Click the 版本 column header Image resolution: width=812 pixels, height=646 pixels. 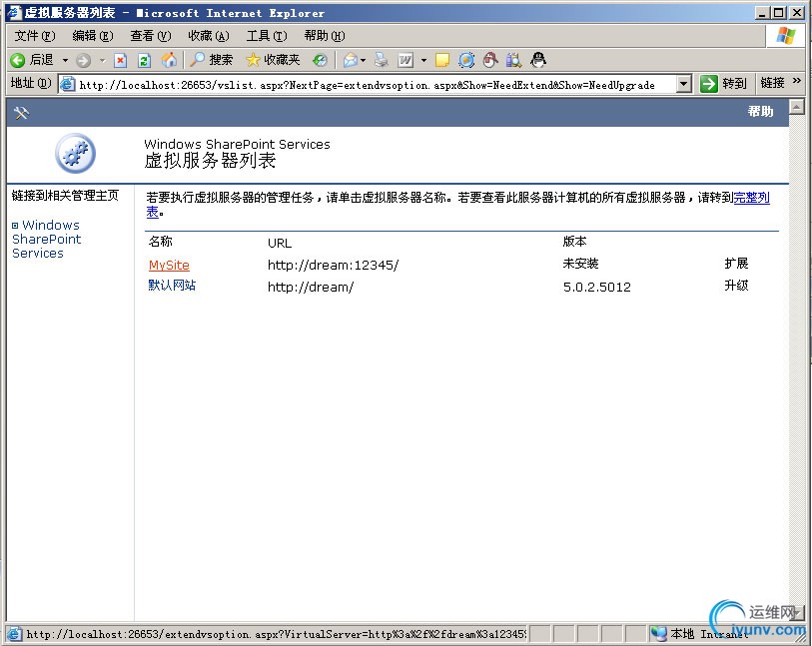[574, 242]
